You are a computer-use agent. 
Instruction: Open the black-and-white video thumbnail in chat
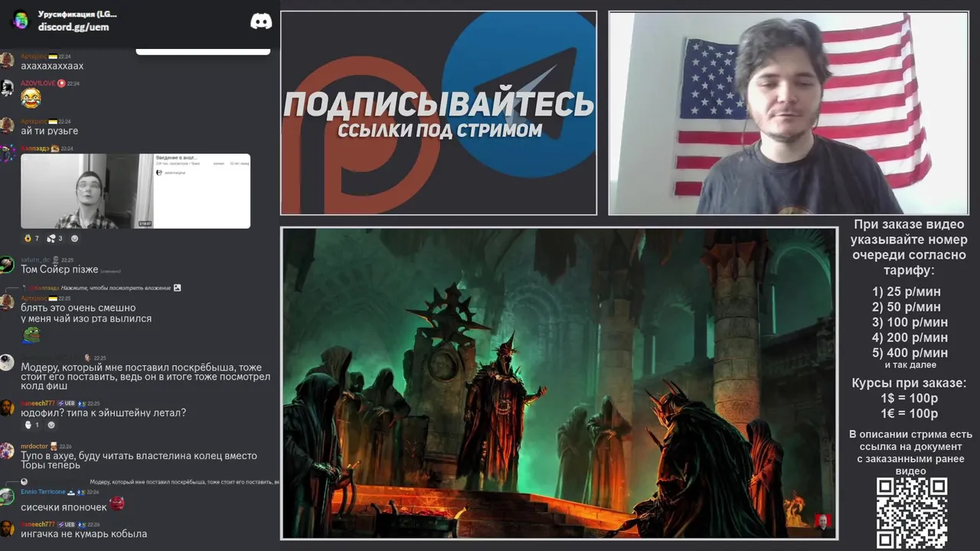87,191
